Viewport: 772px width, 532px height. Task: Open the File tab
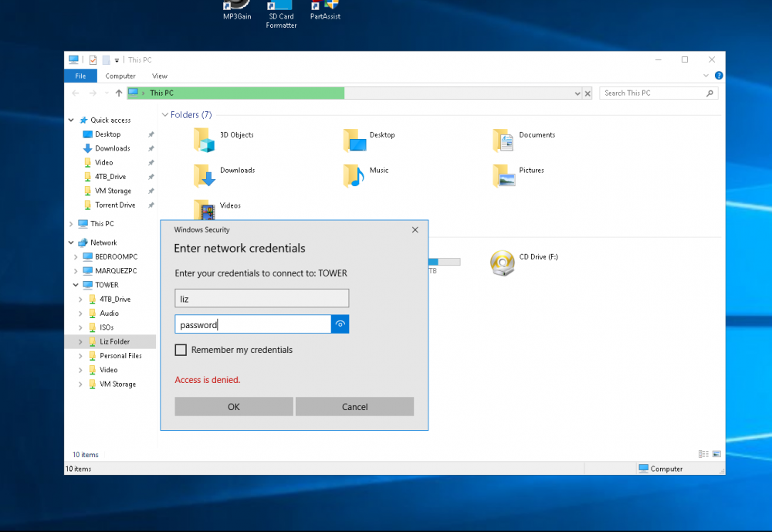pos(81,76)
